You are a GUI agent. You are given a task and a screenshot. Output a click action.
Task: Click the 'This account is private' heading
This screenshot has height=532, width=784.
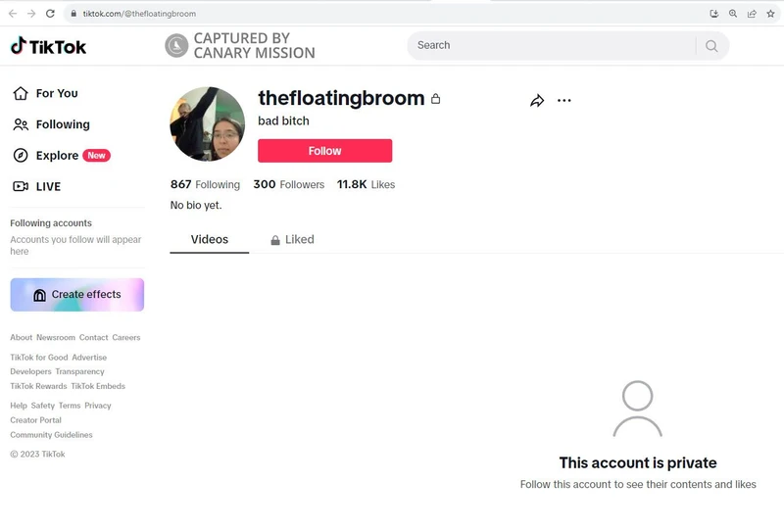tap(638, 463)
